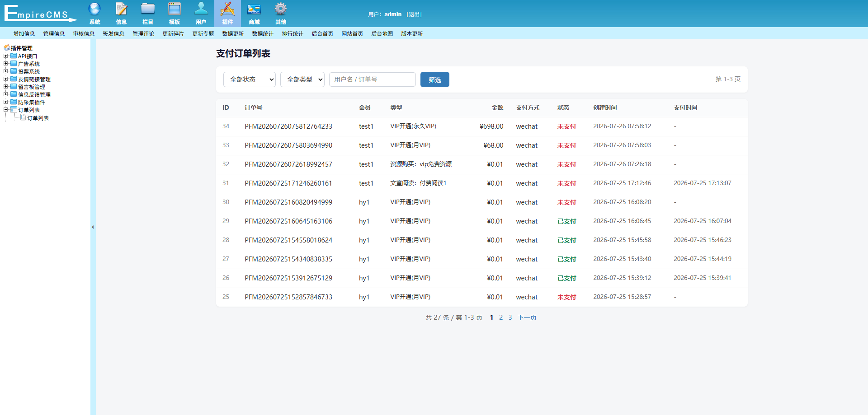This screenshot has width=868, height=415.
Task: Open 版本更新 in the sub menu
Action: (412, 34)
